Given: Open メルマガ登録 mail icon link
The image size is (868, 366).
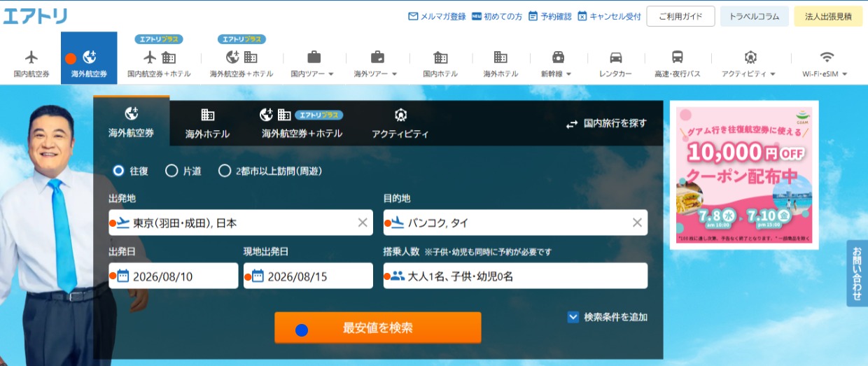Looking at the screenshot, I should click(437, 16).
